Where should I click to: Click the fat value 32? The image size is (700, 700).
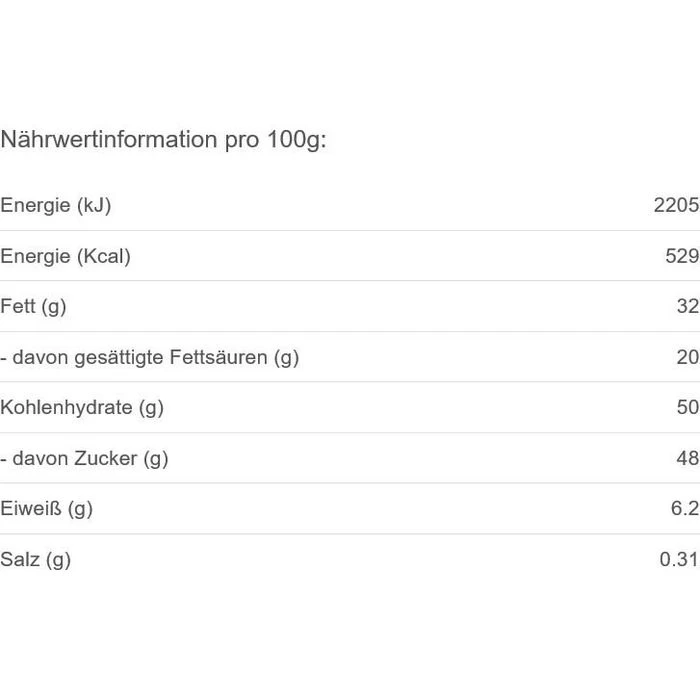click(x=687, y=307)
